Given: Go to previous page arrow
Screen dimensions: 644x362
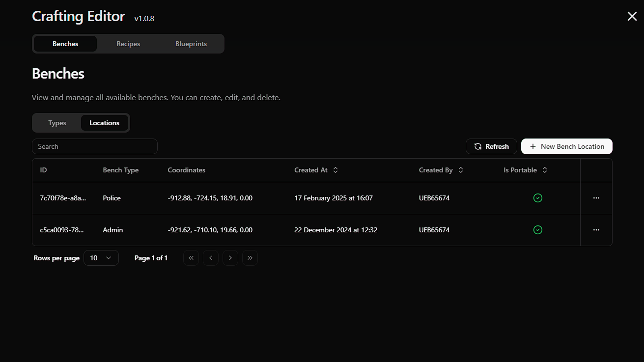Looking at the screenshot, I should click(211, 258).
